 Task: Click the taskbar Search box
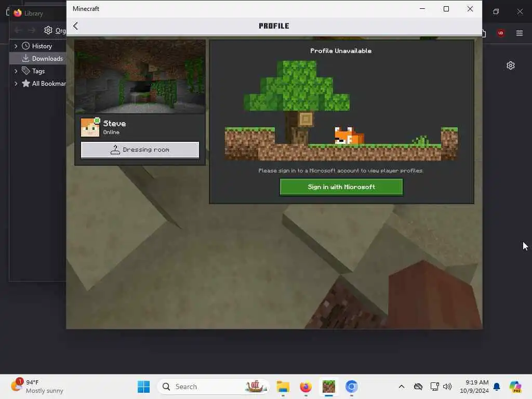point(214,387)
